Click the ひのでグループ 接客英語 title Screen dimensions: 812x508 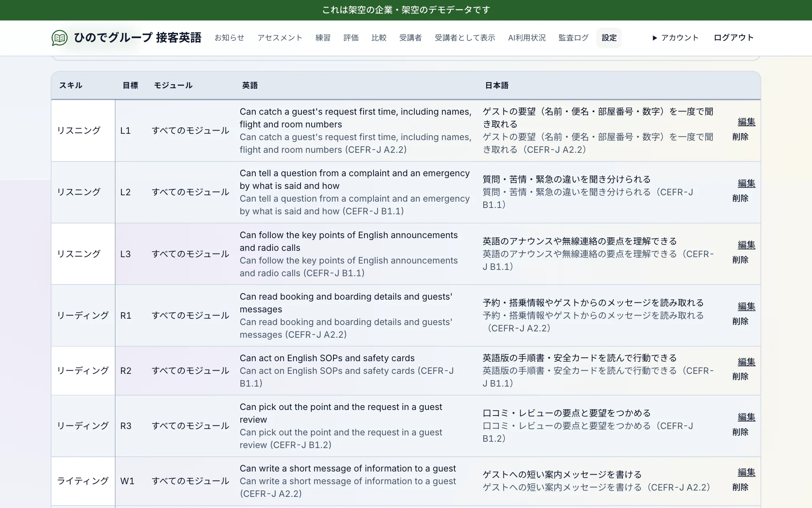click(138, 38)
